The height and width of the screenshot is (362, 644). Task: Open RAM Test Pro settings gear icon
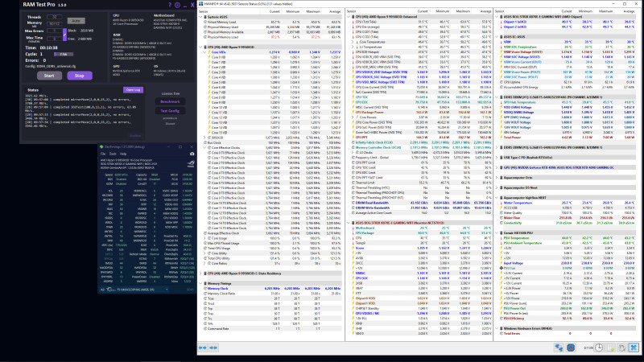tap(177, 5)
